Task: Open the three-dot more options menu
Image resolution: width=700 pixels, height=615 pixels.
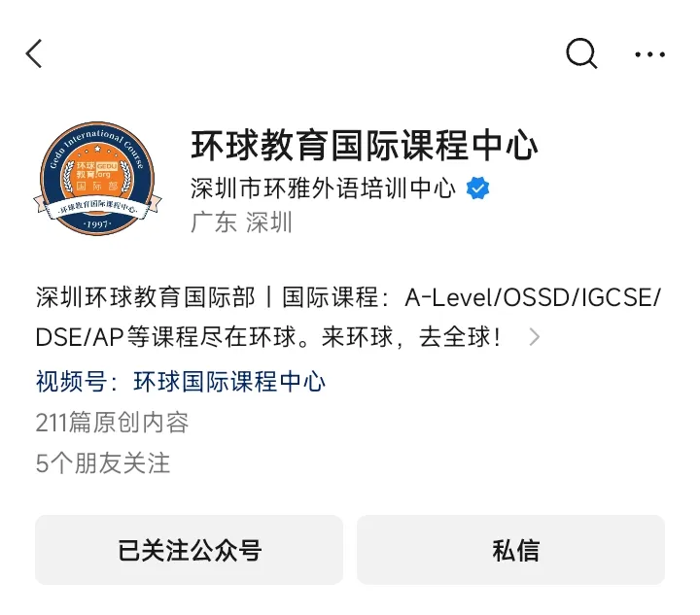Action: (650, 54)
